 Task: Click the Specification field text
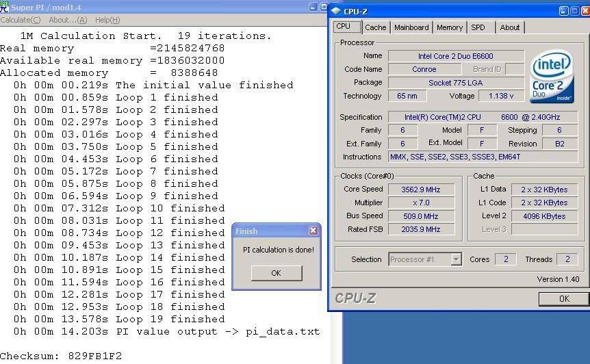(483, 117)
